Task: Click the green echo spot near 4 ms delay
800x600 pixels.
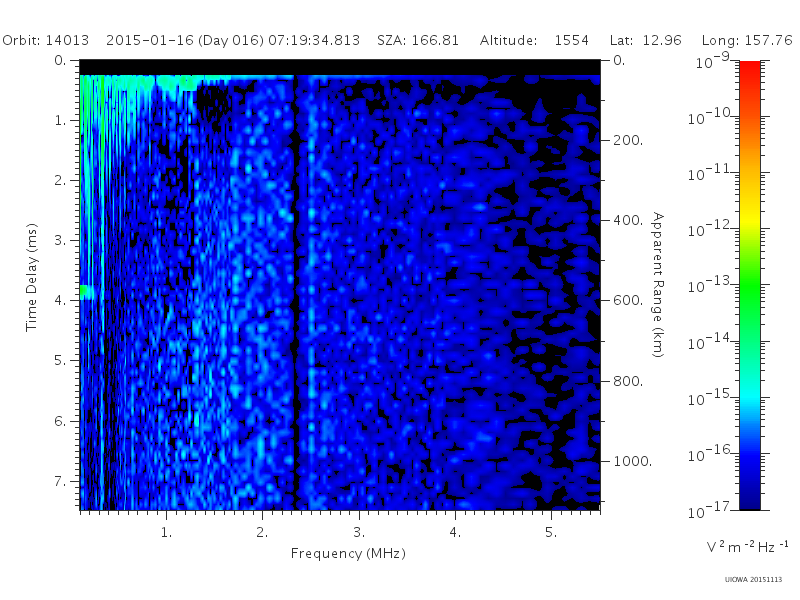Action: click(x=87, y=292)
